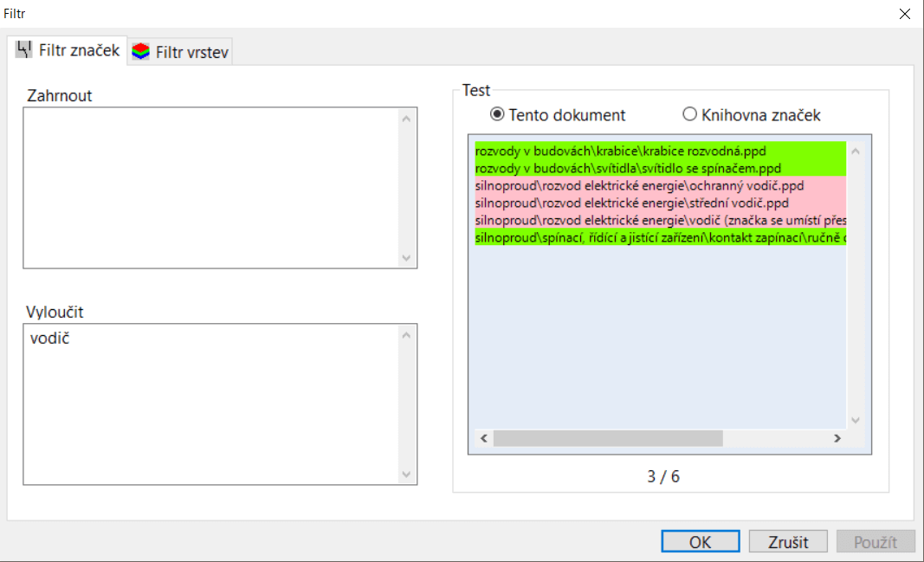This screenshot has height=562, width=924.
Task: Select row kontakt zapínací in test list
Action: 660,237
